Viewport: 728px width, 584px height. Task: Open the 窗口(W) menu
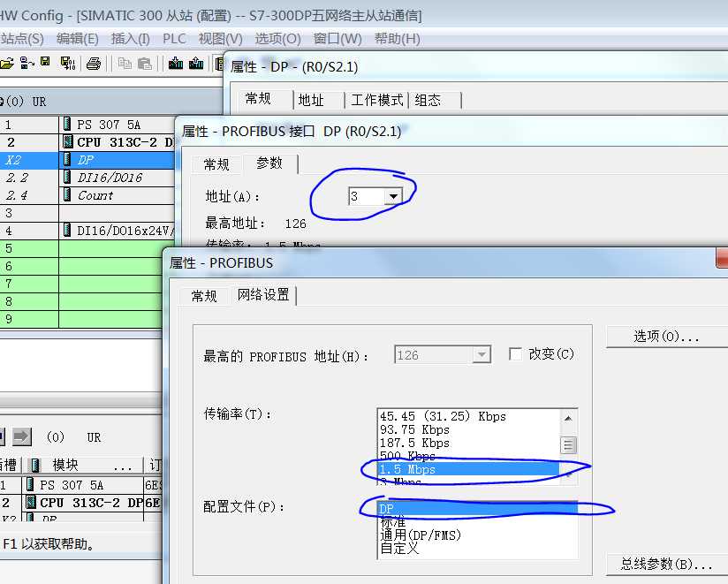[x=337, y=39]
